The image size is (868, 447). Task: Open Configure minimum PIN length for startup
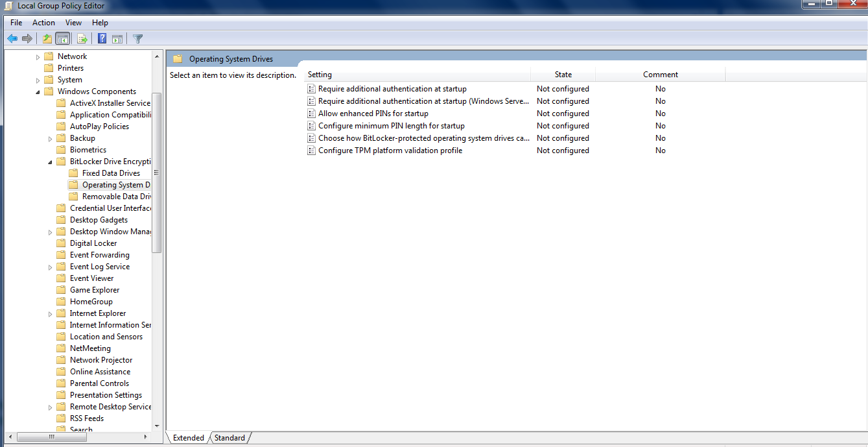coord(391,126)
